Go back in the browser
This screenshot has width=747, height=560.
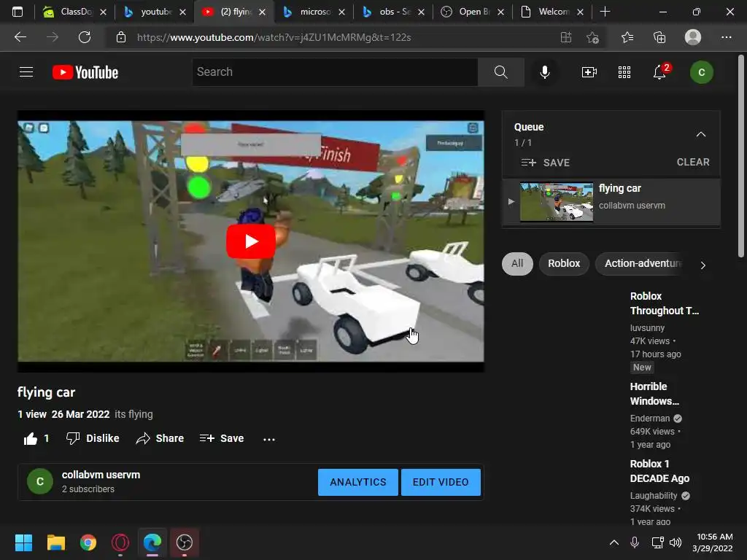[20, 37]
